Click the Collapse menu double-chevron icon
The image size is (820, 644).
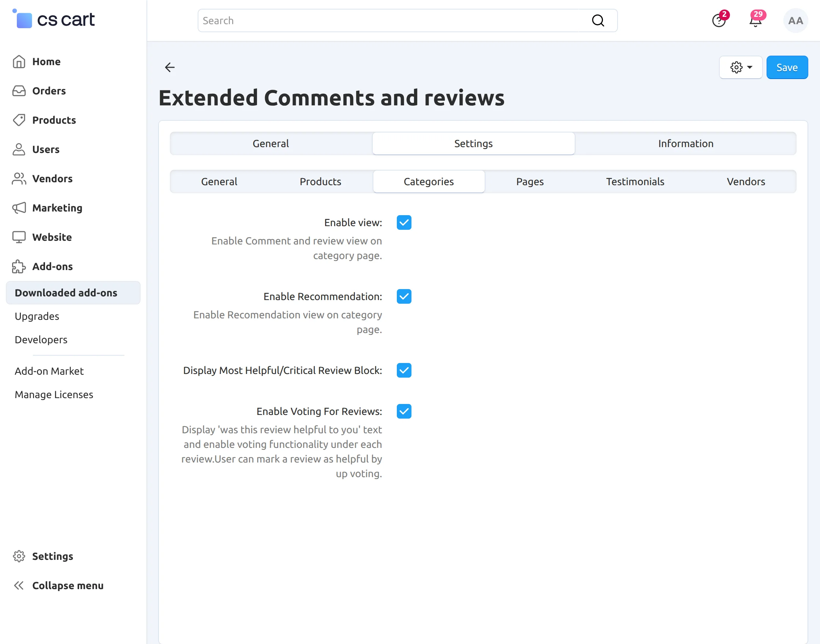(19, 585)
